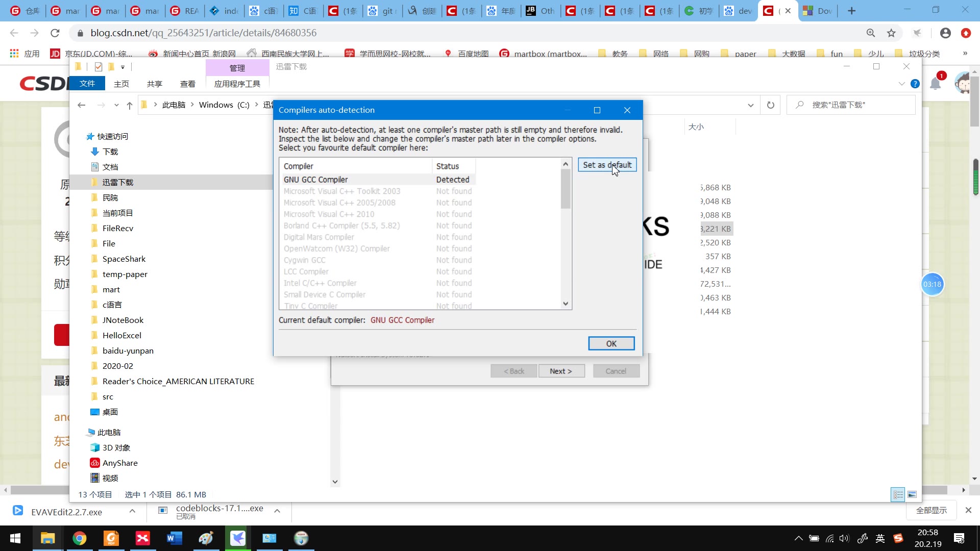Open Chrome from taskbar
The image size is (980, 551).
coord(79,538)
